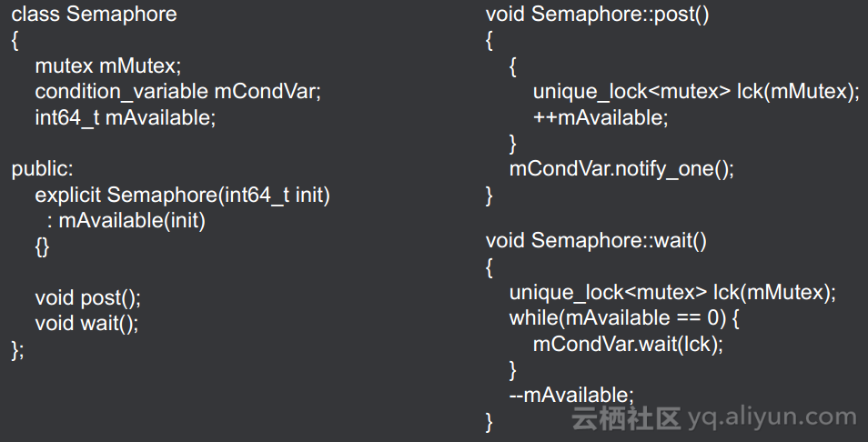Click the "explicit Semaphore(int64_t init)" constructor line
The height and width of the screenshot is (442, 868).
(x=182, y=195)
